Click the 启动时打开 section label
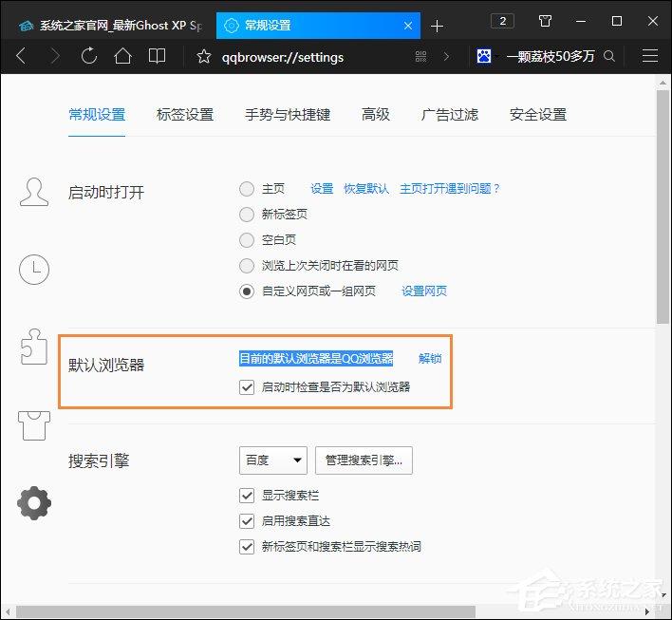This screenshot has width=672, height=620. [x=106, y=193]
